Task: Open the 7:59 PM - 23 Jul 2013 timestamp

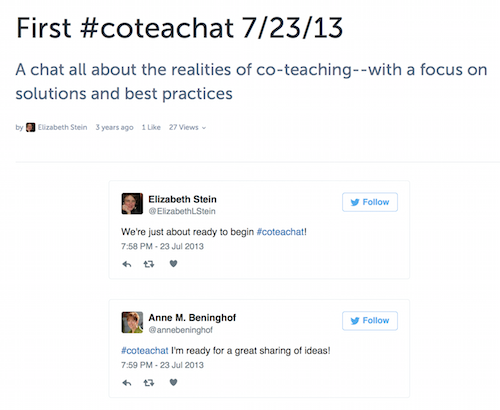Action: coord(162,365)
